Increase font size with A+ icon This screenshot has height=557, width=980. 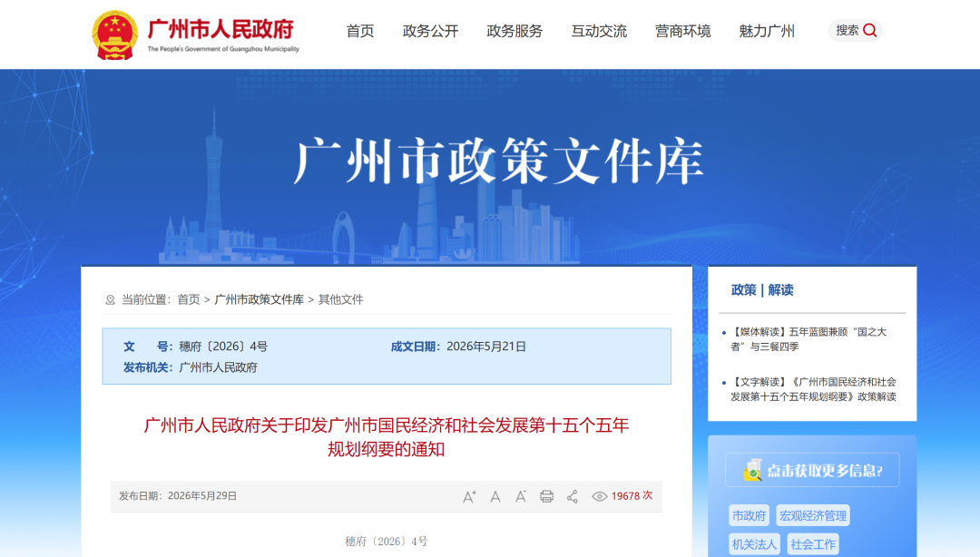[469, 496]
